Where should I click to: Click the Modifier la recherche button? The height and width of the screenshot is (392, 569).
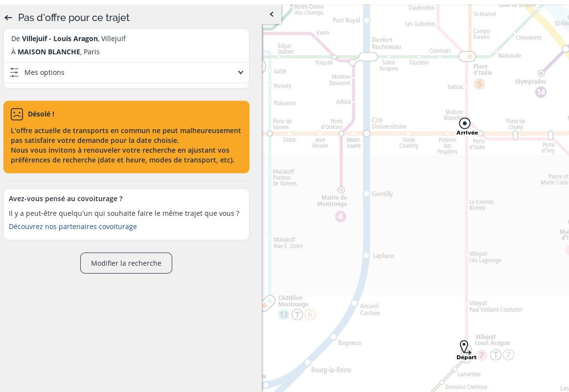[126, 263]
